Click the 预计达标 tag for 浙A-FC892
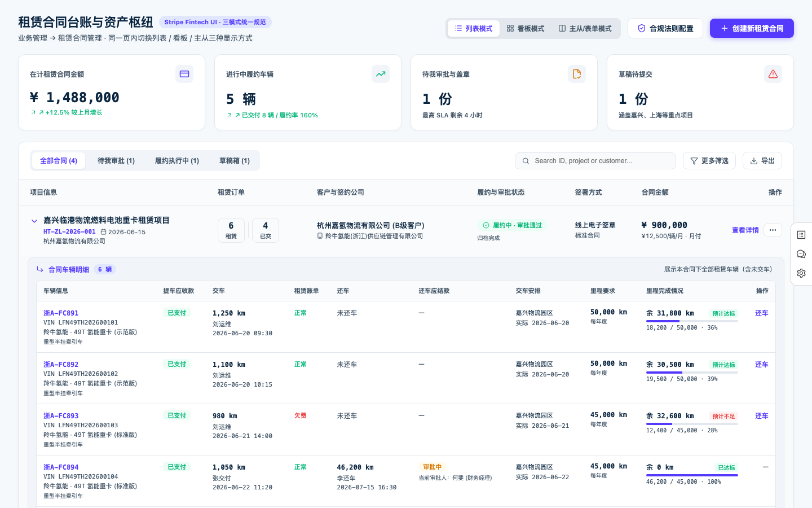Viewport: 812px width, 508px height. tap(723, 365)
